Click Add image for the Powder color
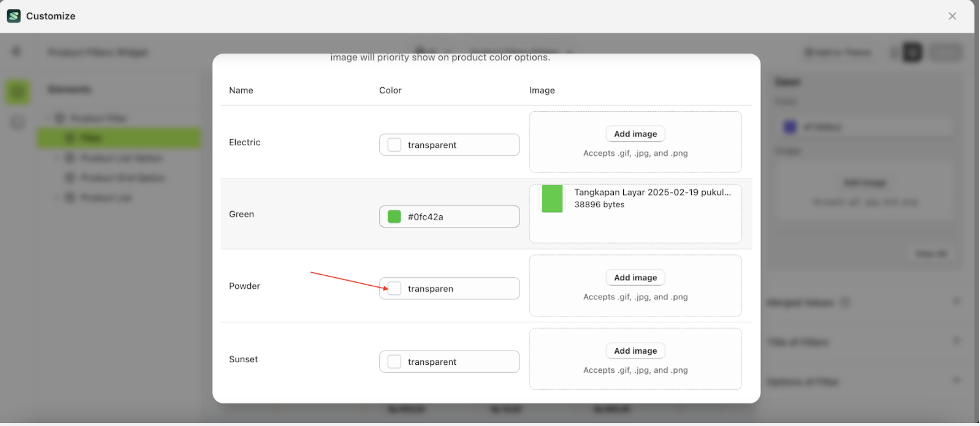Screen dimensions: 980x426 pyautogui.click(x=635, y=277)
